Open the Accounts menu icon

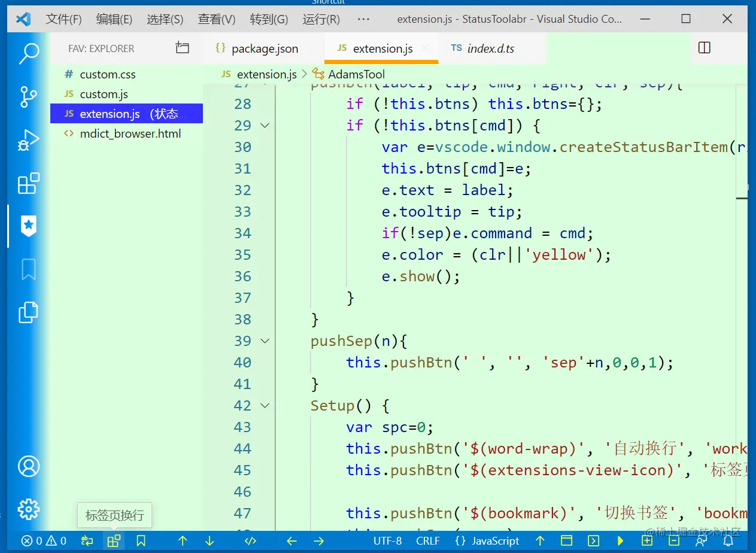pos(29,466)
